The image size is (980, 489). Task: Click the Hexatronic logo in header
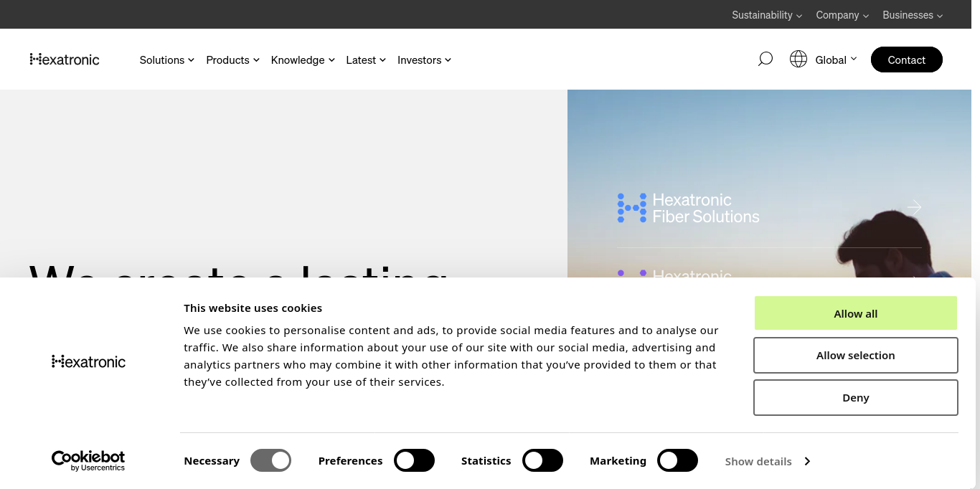pyautogui.click(x=65, y=60)
